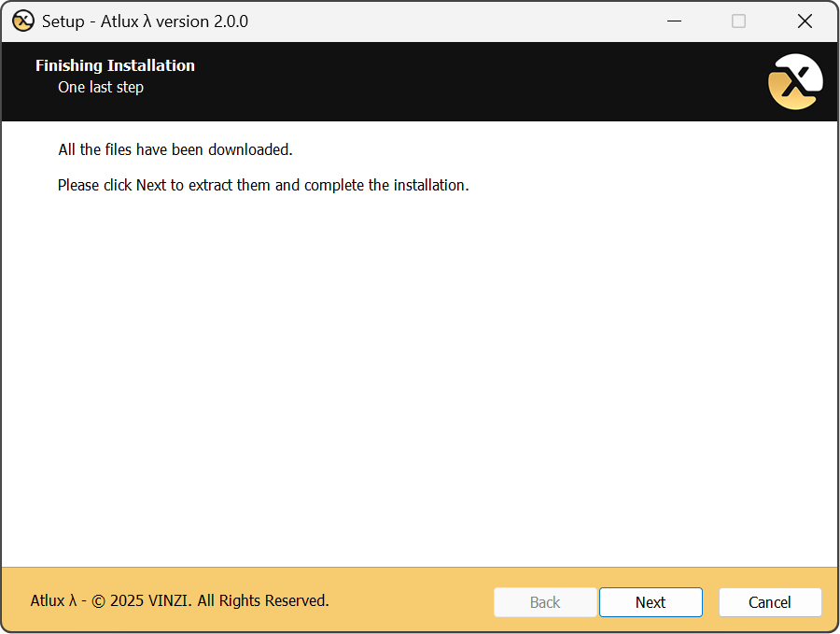Image resolution: width=840 pixels, height=634 pixels.
Task: Click the empty white content area
Action: (420, 373)
